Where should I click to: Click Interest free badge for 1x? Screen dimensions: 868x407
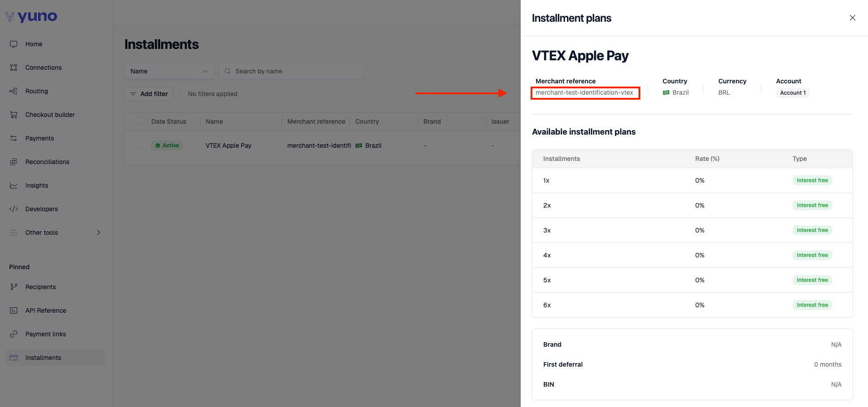tap(812, 180)
